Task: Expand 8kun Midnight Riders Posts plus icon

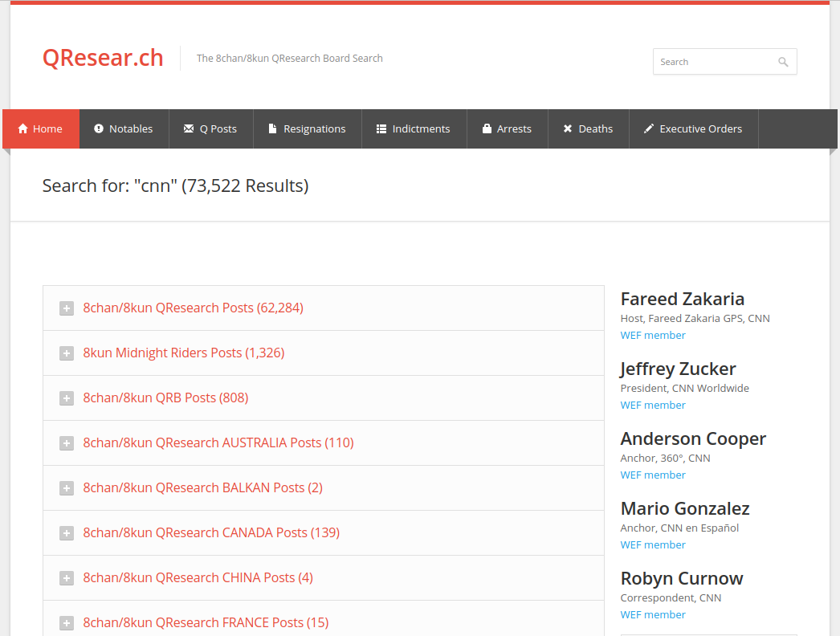Action: tap(67, 353)
